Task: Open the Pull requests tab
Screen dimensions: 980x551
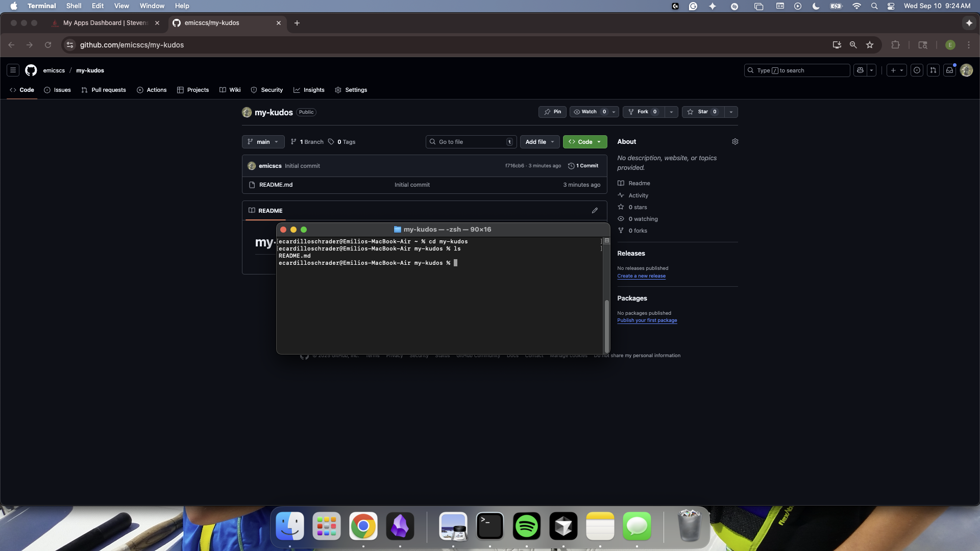Action: [104, 90]
